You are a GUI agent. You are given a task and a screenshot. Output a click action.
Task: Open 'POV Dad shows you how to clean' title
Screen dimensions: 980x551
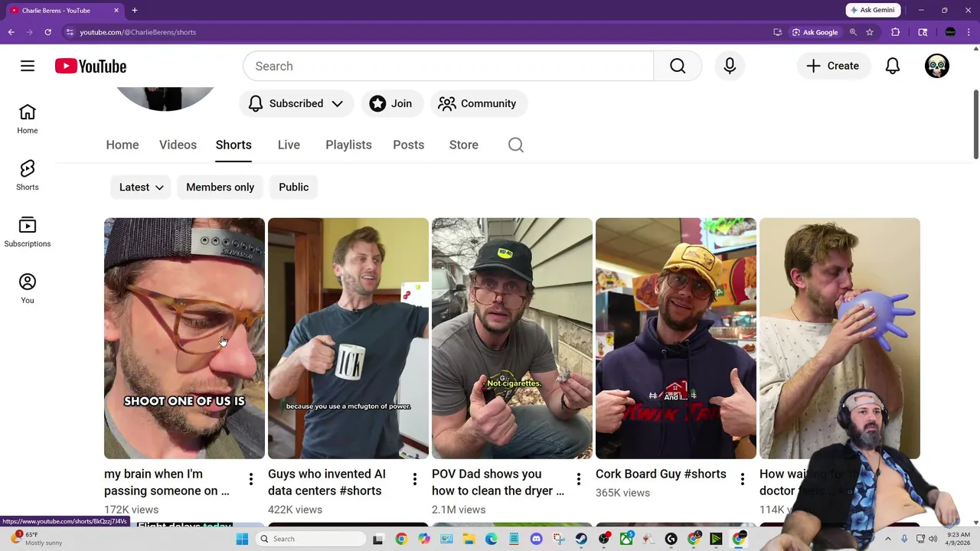498,482
